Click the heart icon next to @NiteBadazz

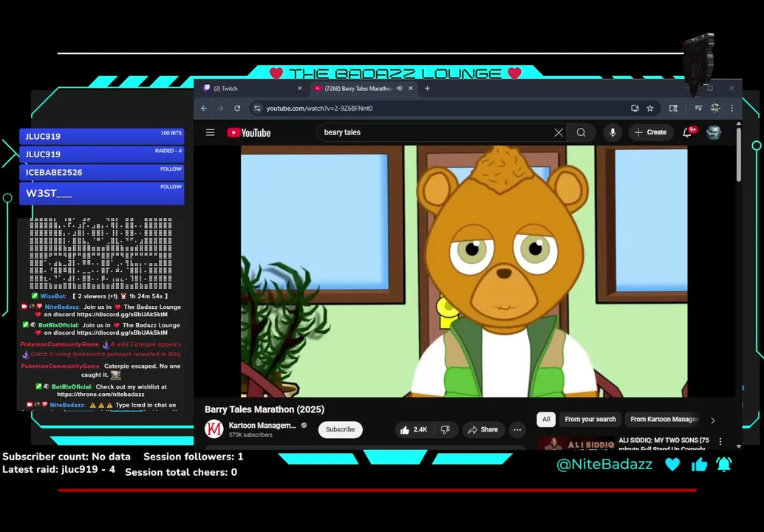tap(672, 464)
